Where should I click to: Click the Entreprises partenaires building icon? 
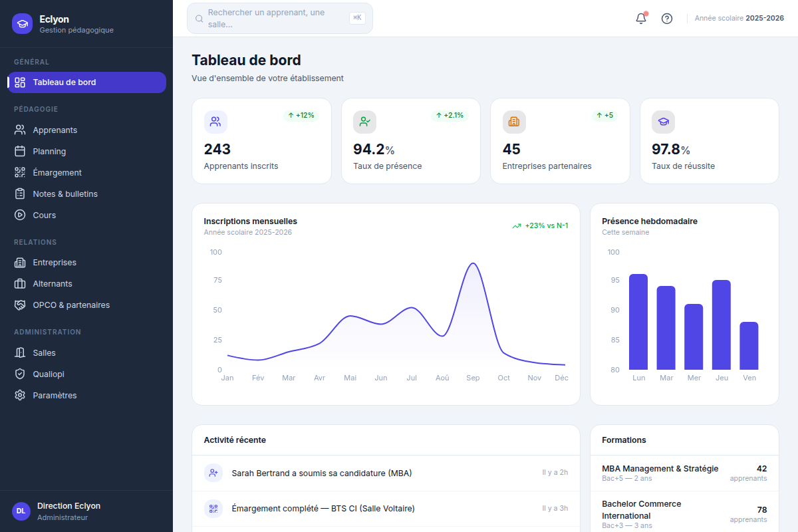(514, 122)
